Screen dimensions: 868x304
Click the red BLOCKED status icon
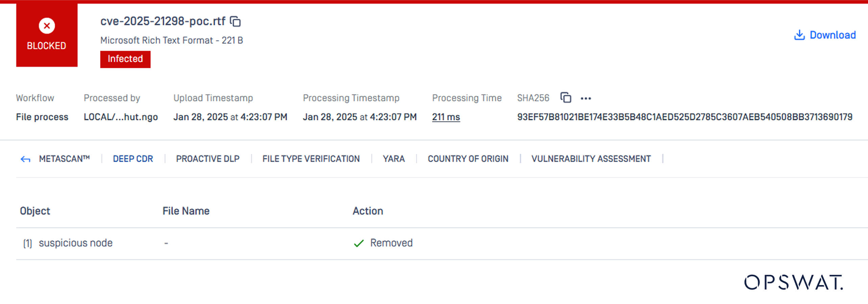(47, 26)
